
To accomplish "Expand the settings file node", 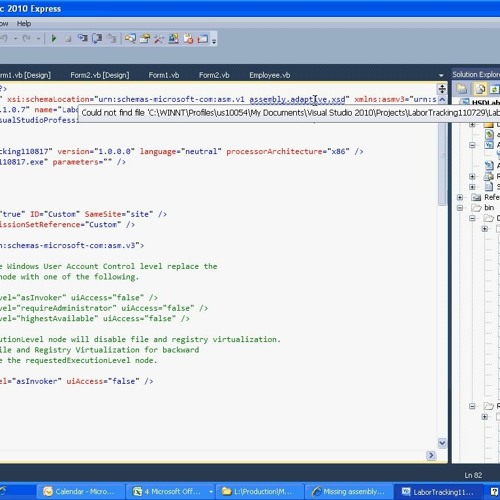I will click(472, 187).
